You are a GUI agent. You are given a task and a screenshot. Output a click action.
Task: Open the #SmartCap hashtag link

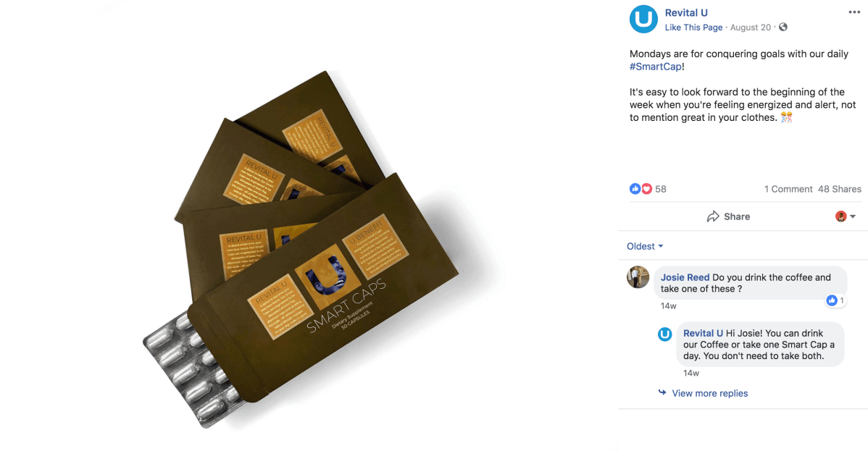coord(656,67)
